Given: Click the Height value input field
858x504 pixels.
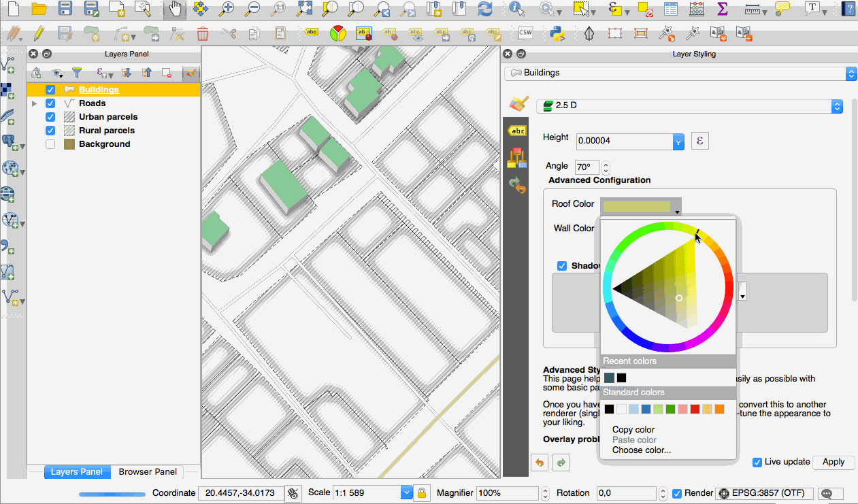Looking at the screenshot, I should (624, 141).
